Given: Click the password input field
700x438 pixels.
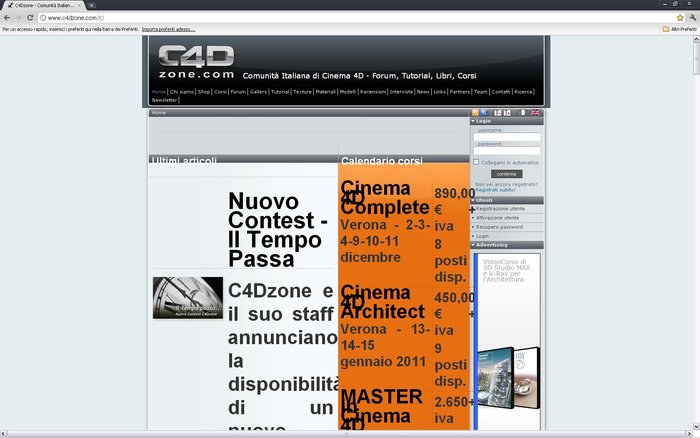Looking at the screenshot, I should point(507,151).
